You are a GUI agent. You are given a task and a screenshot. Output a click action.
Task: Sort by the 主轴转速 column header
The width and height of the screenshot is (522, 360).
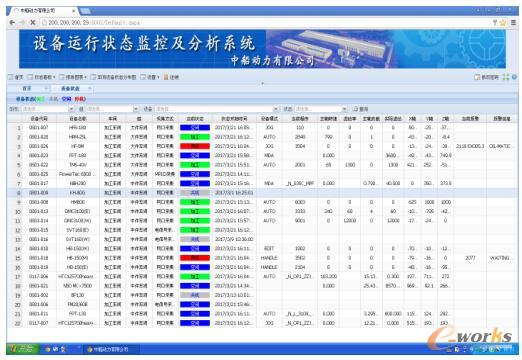pyautogui.click(x=328, y=119)
